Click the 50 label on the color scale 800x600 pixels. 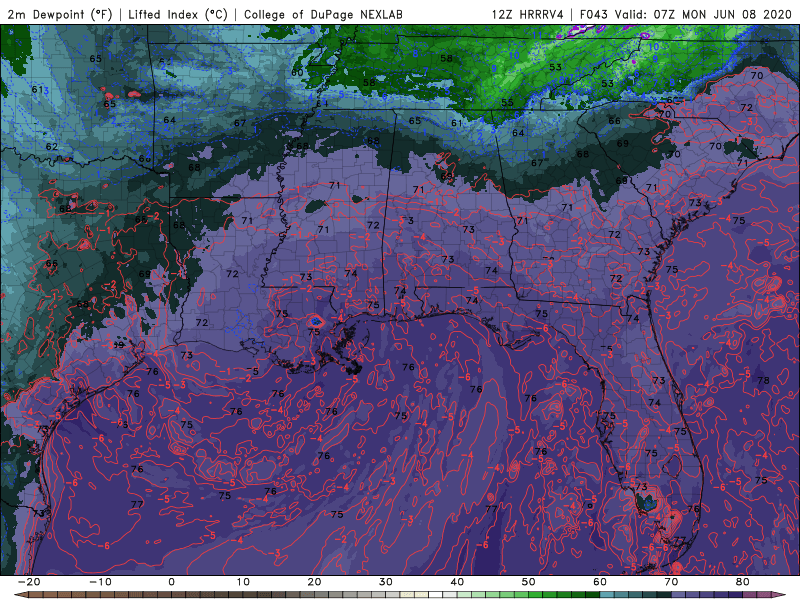tap(529, 582)
